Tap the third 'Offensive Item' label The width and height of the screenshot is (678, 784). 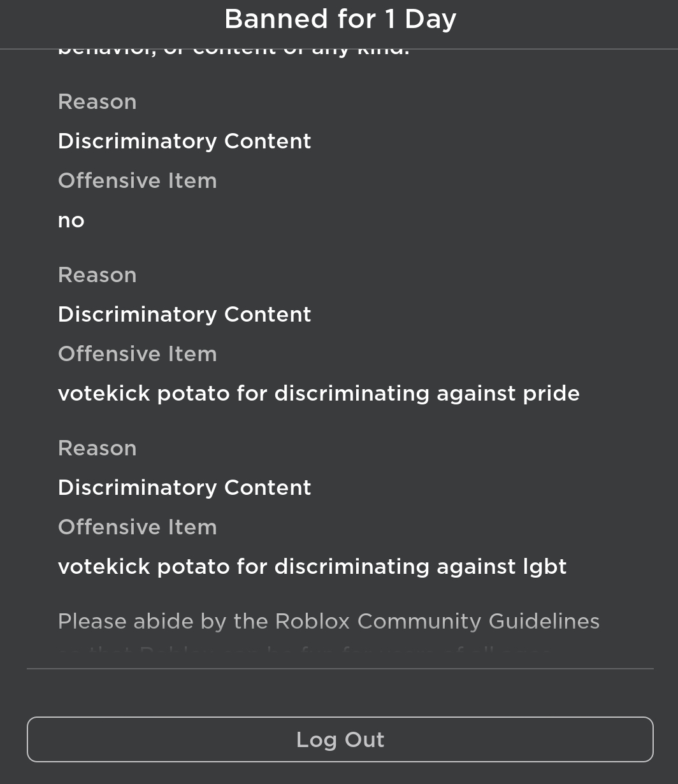[x=137, y=527]
